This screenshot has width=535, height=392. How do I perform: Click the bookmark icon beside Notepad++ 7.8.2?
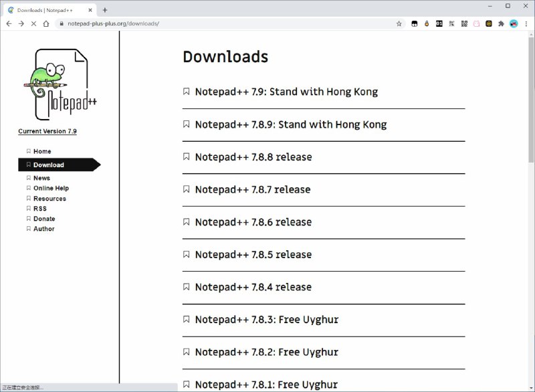[187, 352]
